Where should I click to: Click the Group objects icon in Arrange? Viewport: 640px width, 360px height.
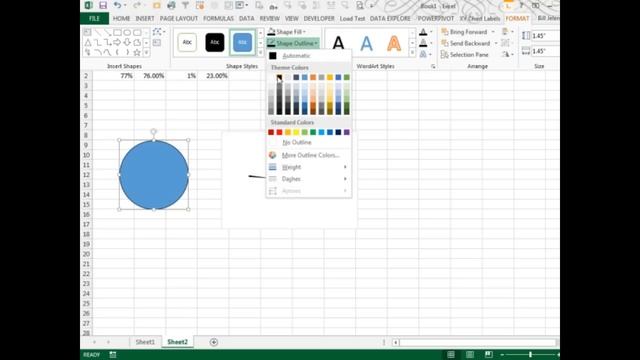click(505, 43)
